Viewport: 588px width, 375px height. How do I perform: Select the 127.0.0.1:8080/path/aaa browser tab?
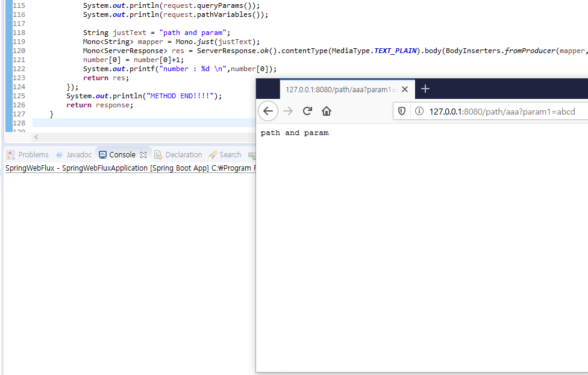(x=347, y=89)
